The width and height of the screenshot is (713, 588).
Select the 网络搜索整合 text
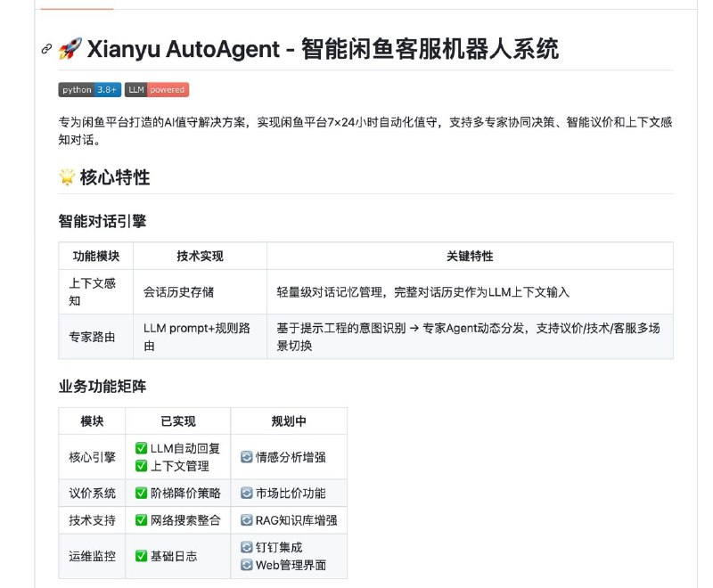[185, 520]
